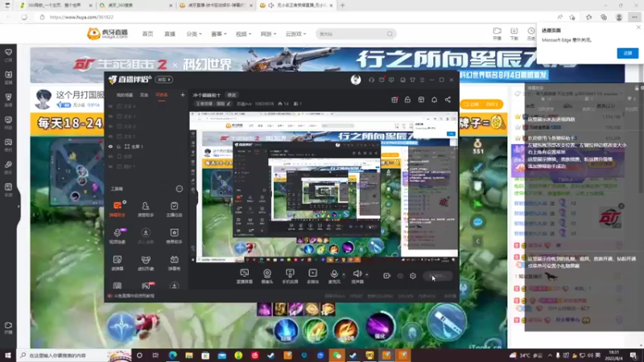
Task: Click the gift box icon with red dot
Action: pos(394,100)
